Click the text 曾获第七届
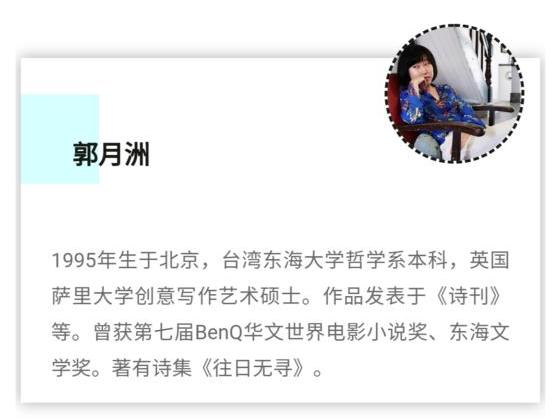The width and height of the screenshot is (558, 418). (x=143, y=332)
